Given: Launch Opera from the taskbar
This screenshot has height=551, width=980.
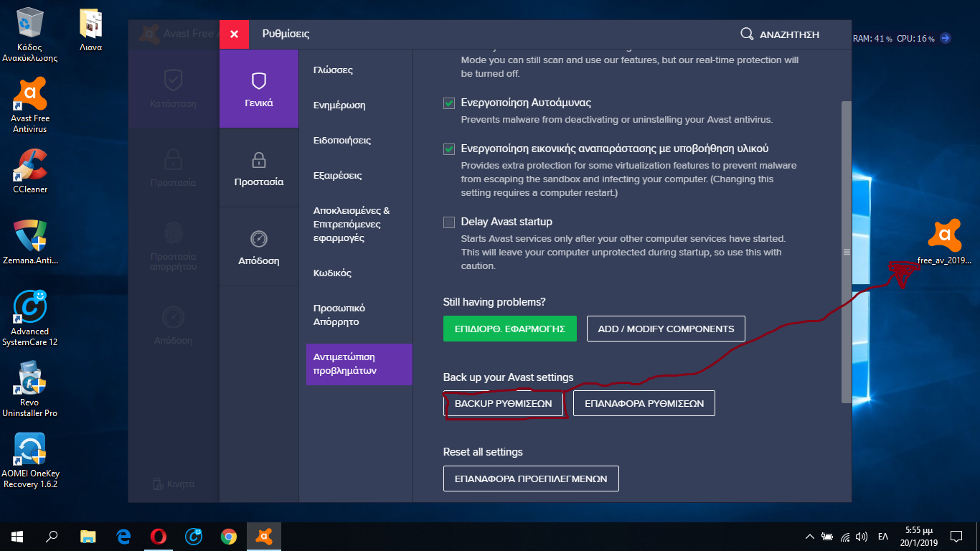Looking at the screenshot, I should [x=159, y=536].
